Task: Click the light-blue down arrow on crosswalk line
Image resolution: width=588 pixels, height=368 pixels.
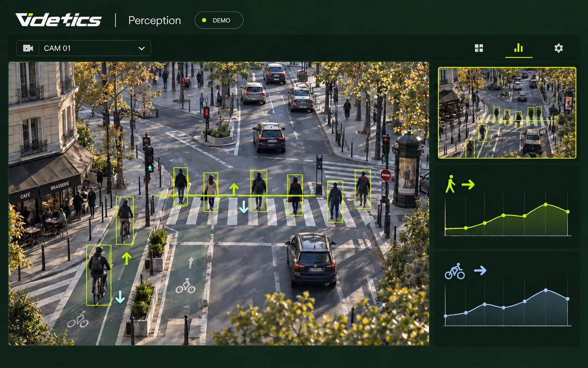Action: coord(244,206)
